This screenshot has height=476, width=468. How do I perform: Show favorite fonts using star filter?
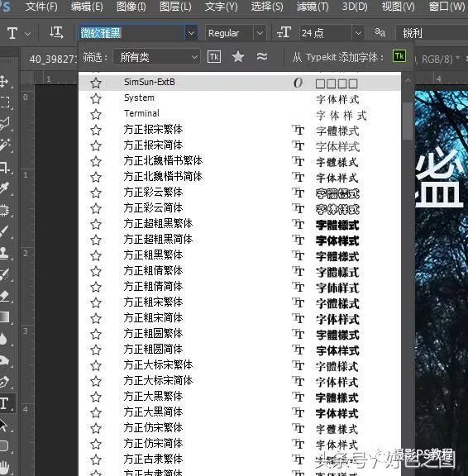coord(238,57)
